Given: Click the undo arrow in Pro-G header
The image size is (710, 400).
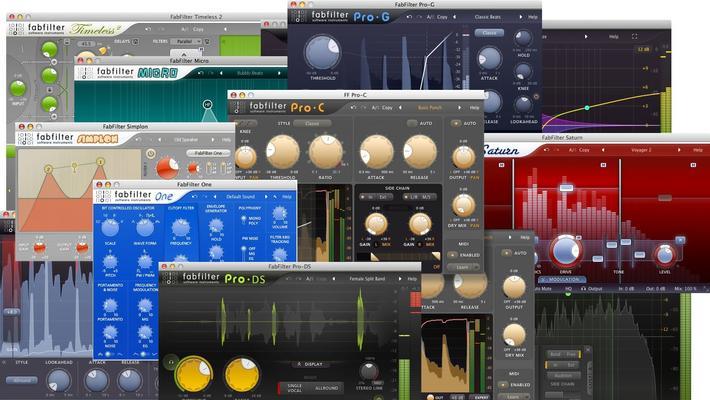Looking at the screenshot, I should 409,17.
